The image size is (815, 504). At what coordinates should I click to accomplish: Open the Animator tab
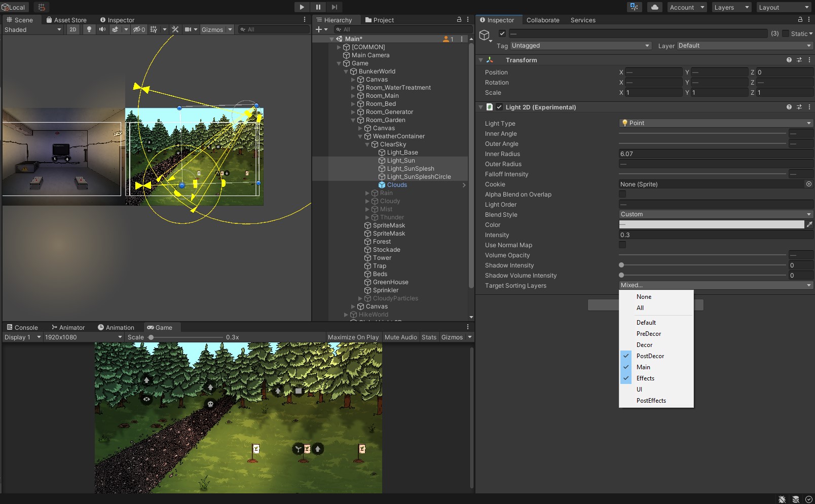[x=68, y=327]
